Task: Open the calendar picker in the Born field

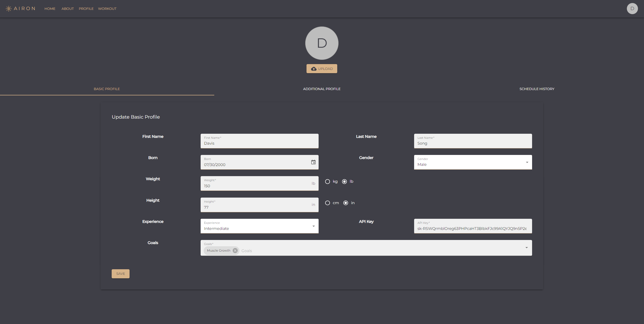Action: (x=313, y=162)
